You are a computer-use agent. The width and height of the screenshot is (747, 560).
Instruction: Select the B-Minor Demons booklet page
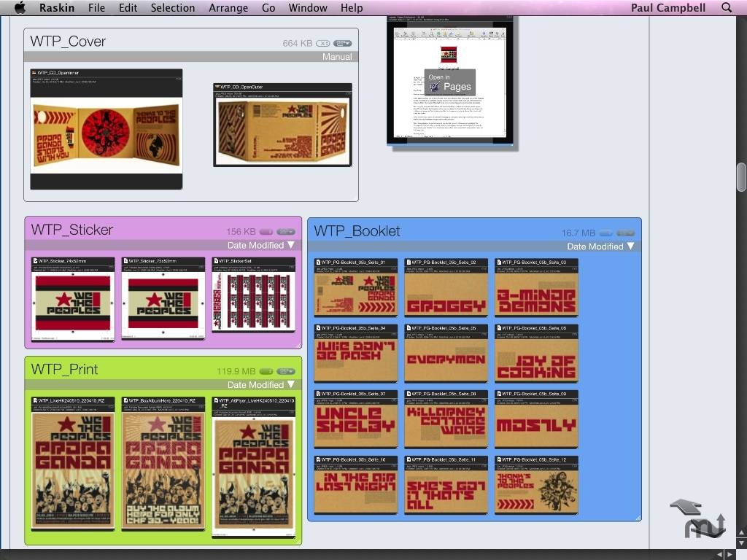(536, 287)
